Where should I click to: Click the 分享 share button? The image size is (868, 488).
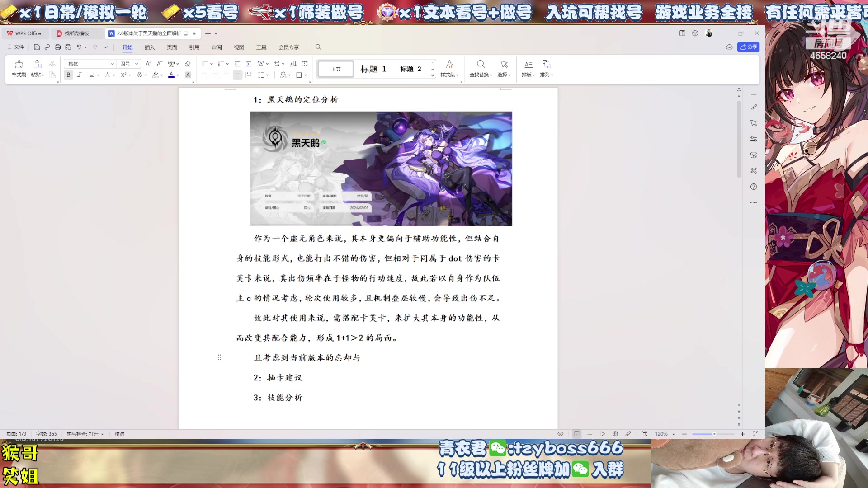749,47
